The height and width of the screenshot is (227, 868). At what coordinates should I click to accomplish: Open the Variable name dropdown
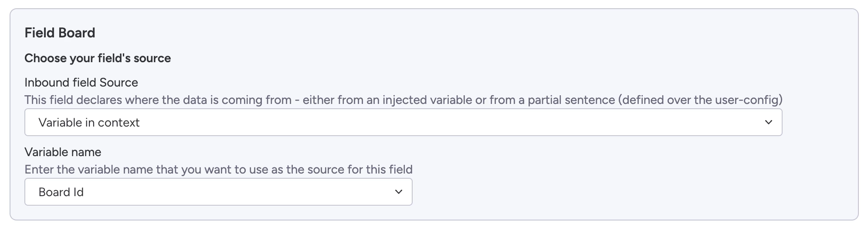tap(218, 192)
